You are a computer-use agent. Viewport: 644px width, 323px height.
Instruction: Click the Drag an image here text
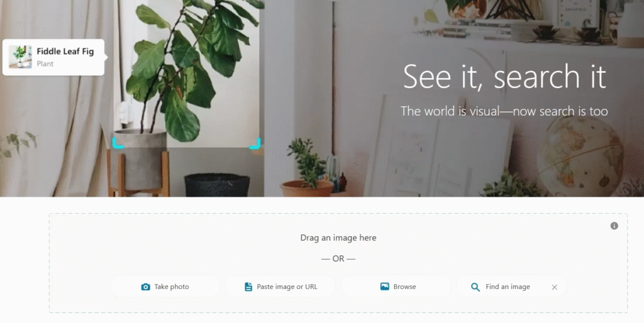click(x=338, y=238)
